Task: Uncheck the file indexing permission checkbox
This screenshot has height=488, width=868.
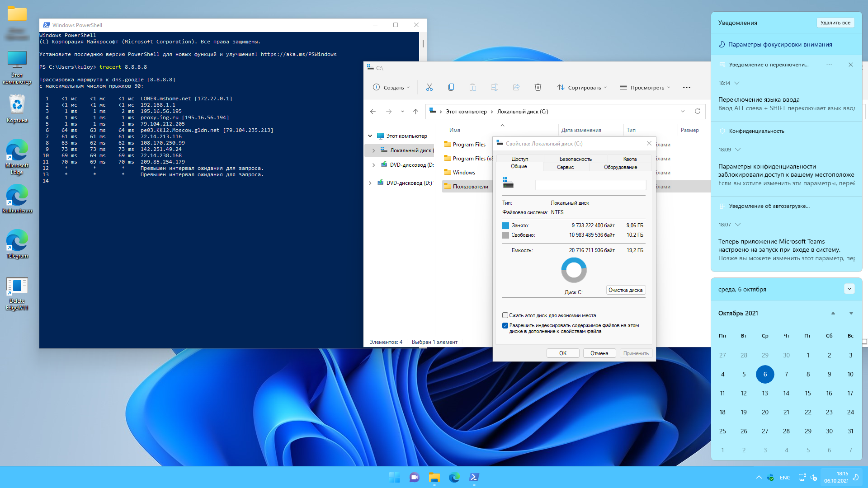Action: pos(505,325)
